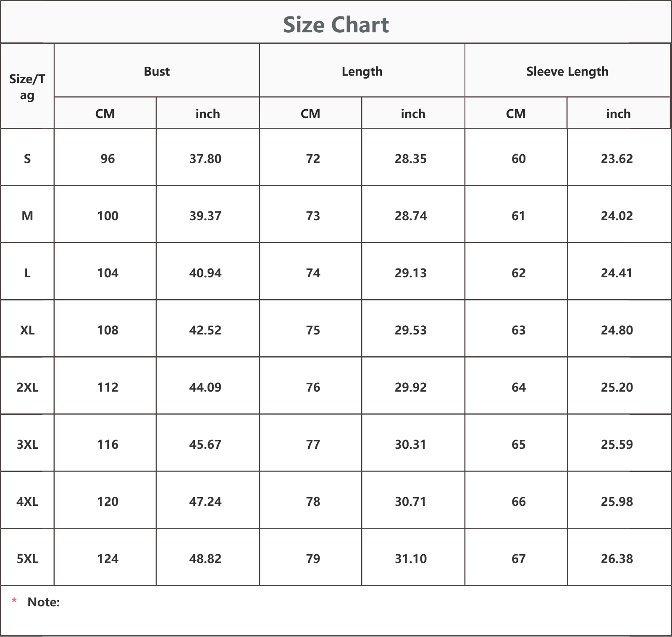
Task: Select the bust value 96 for size S
Action: (x=108, y=158)
